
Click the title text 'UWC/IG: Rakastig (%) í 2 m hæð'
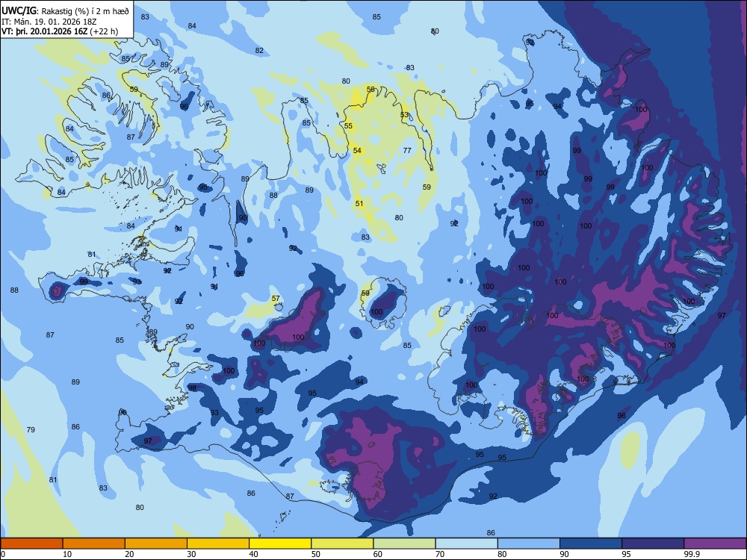click(x=65, y=10)
